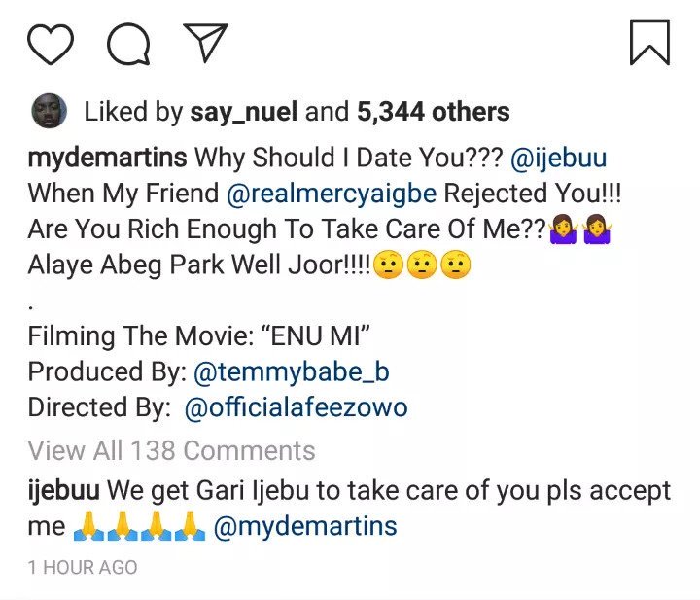This screenshot has height=600, width=700.
Task: Open liker's small profile avatar
Action: coord(48,112)
